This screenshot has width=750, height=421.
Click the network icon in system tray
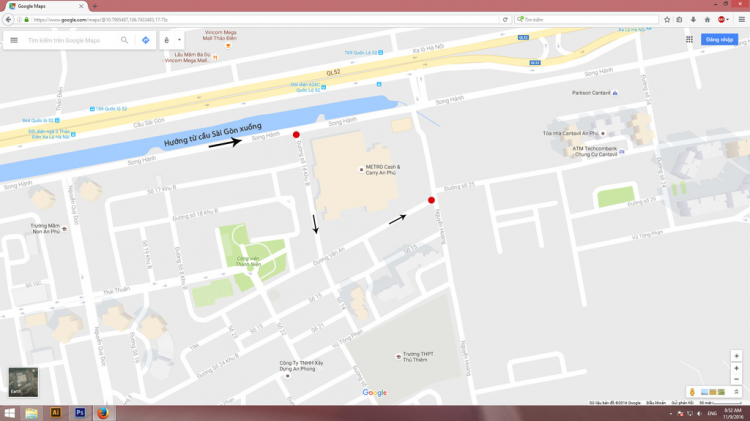(x=690, y=414)
